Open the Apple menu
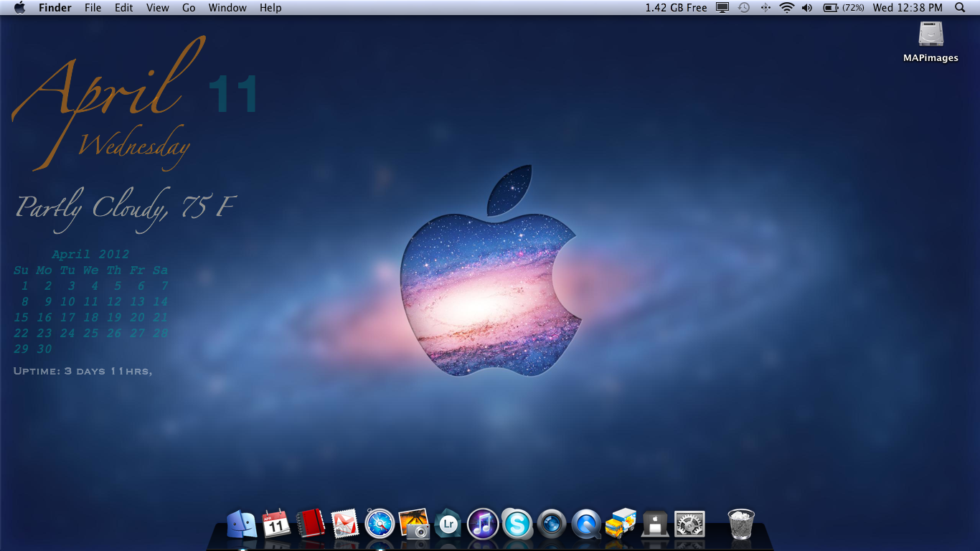 (19, 8)
